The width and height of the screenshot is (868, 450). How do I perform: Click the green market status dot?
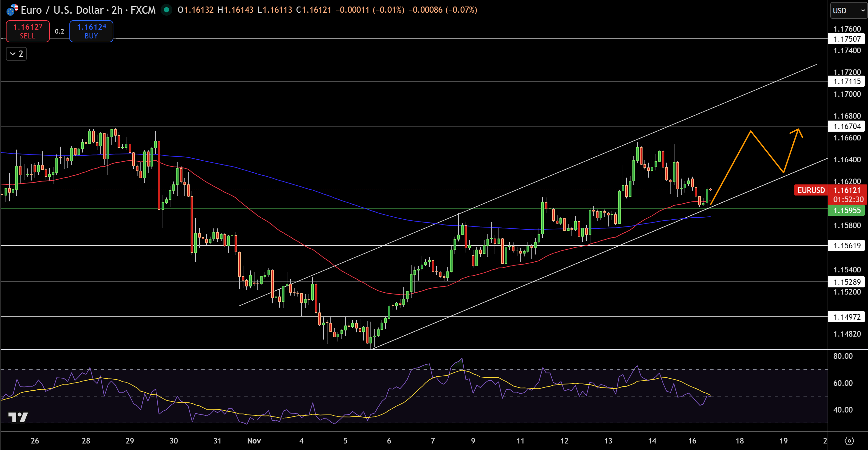pos(166,10)
